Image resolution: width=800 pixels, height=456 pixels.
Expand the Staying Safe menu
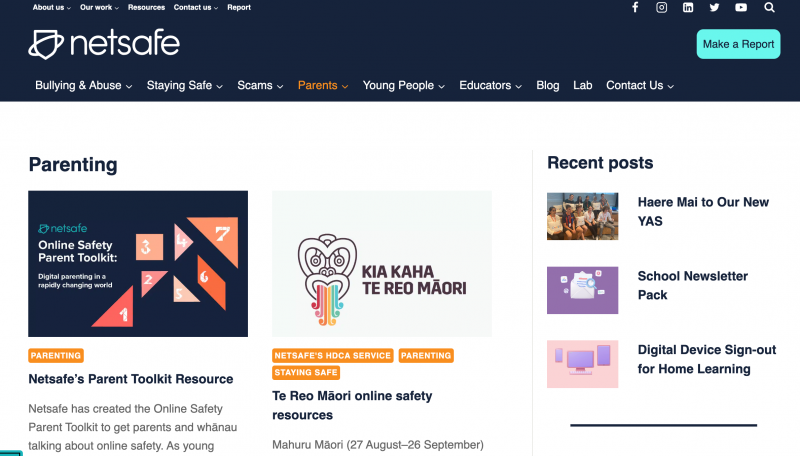[185, 86]
